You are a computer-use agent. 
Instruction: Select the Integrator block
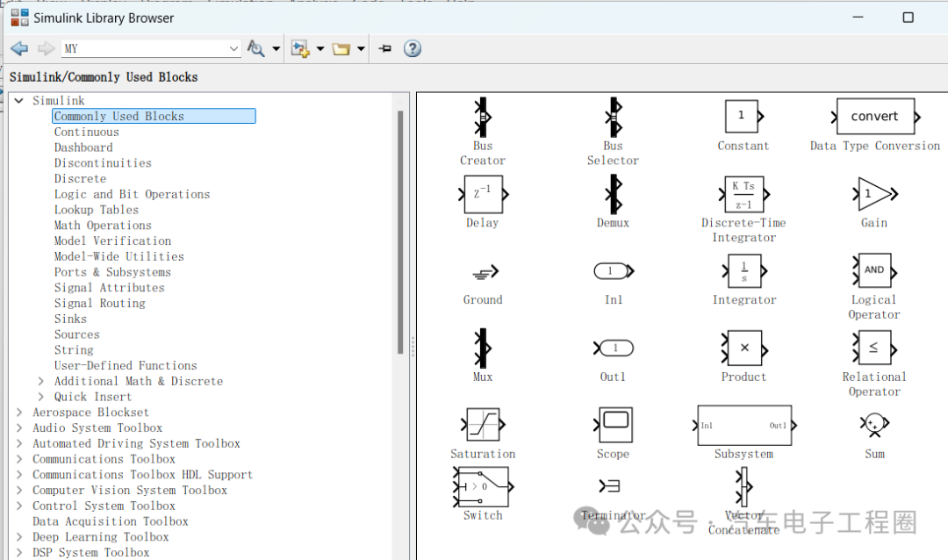point(744,271)
